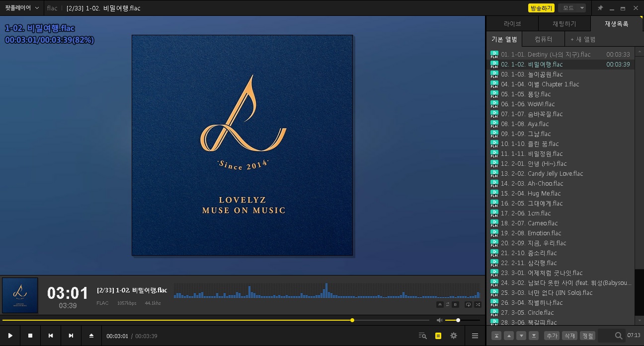Move playlist item to the bottom
The height and width of the screenshot is (346, 644).
(534, 336)
